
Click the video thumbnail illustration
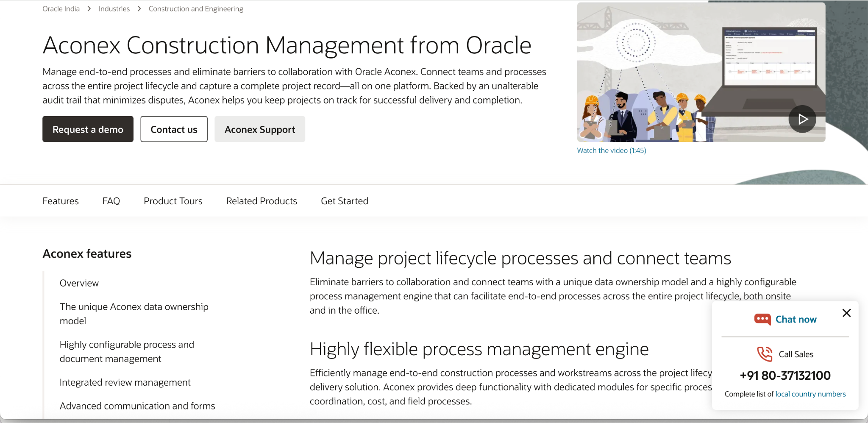coord(701,72)
